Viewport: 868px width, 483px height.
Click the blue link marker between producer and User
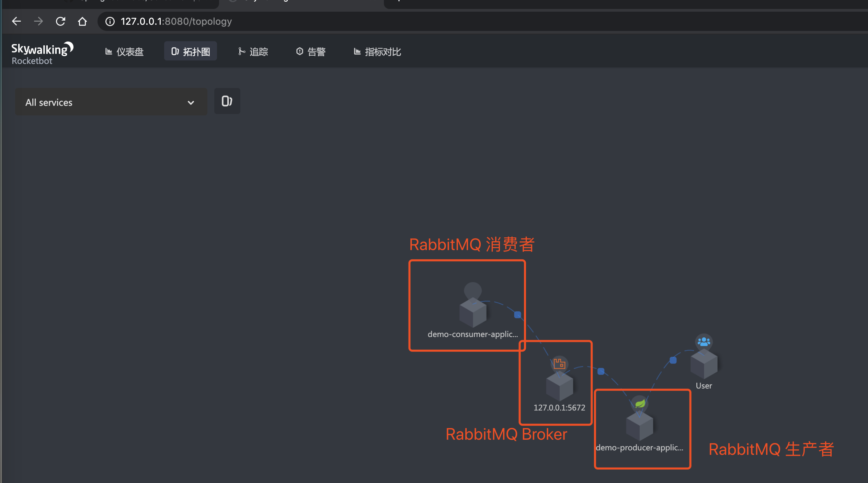tap(673, 360)
